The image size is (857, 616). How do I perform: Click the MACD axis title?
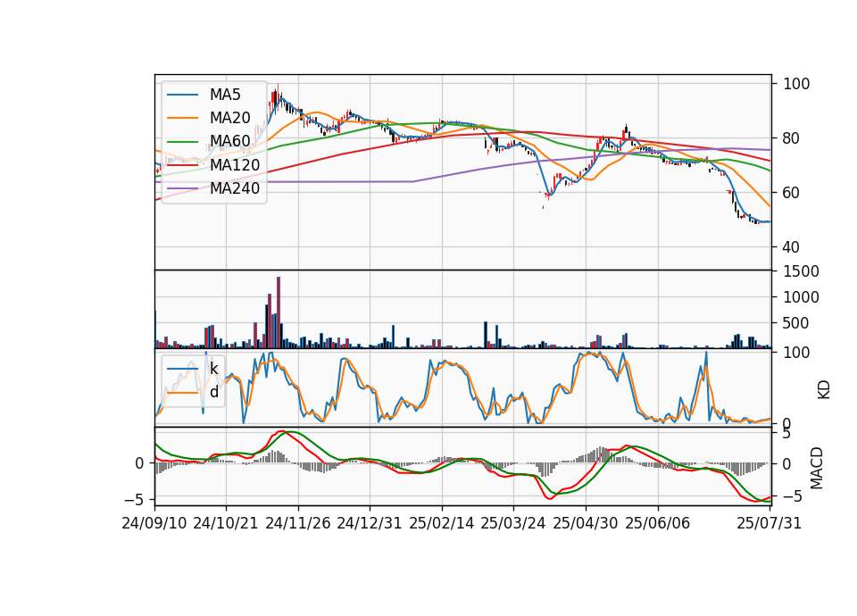[817, 468]
